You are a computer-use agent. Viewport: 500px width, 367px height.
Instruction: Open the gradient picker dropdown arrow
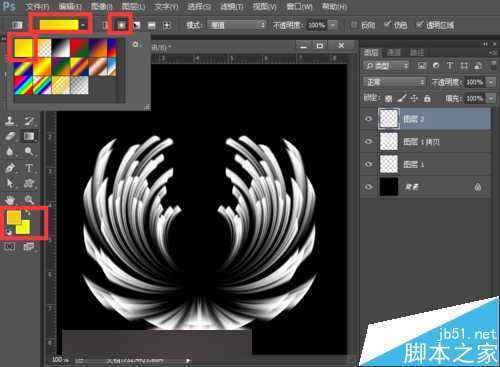pos(83,25)
